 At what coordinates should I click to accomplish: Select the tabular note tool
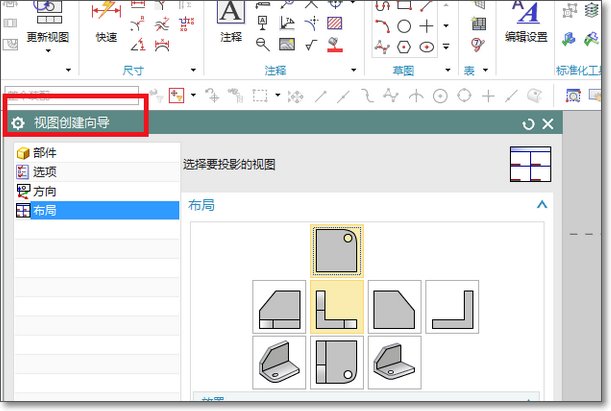[x=479, y=24]
